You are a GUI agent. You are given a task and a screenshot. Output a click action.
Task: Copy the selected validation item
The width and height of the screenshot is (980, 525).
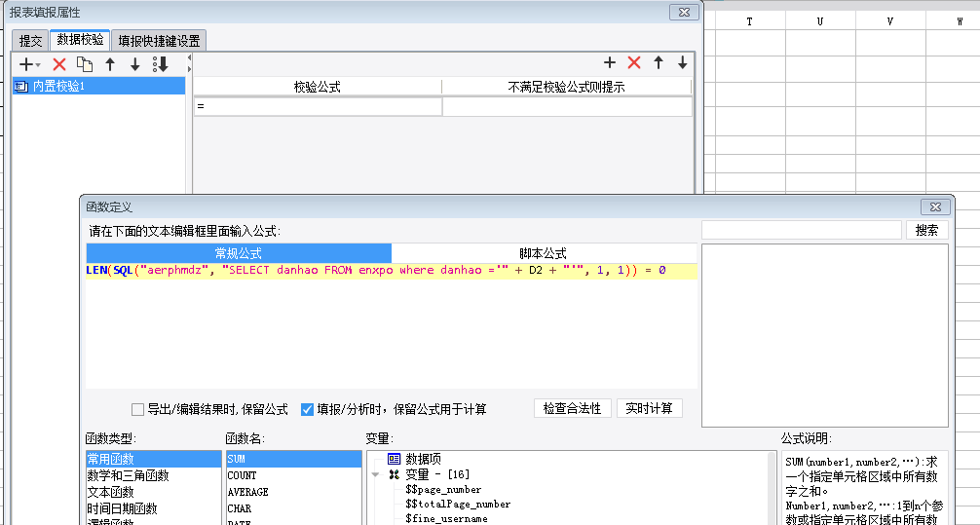[x=85, y=63]
